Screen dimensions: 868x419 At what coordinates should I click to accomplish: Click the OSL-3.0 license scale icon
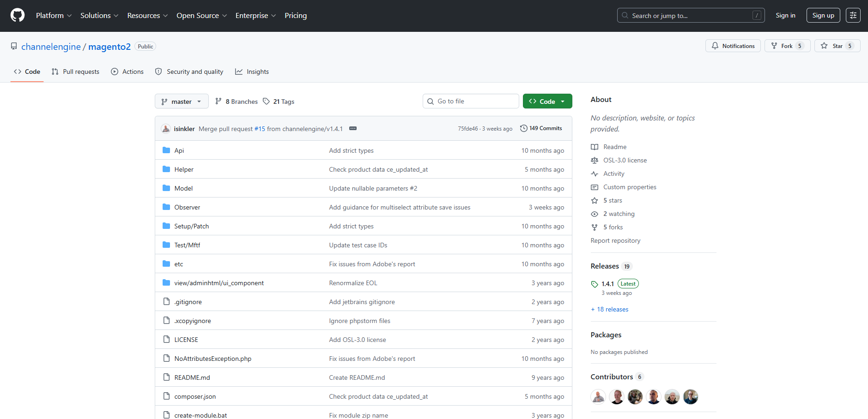point(595,160)
